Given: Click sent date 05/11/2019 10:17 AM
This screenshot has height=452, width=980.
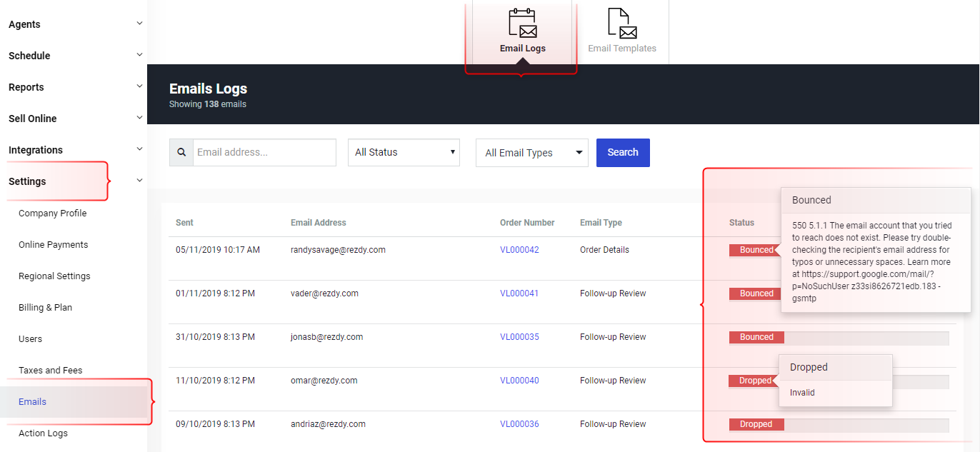Looking at the screenshot, I should [x=218, y=250].
